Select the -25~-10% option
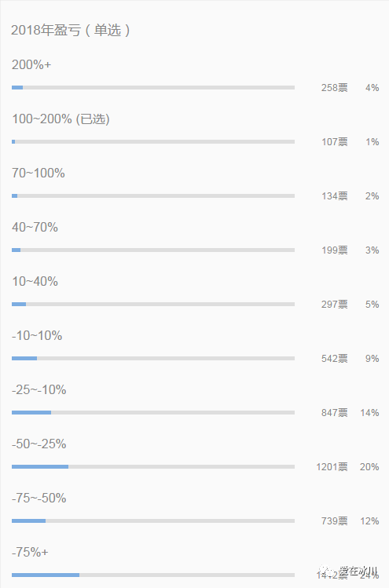The width and height of the screenshot is (389, 588). click(x=39, y=390)
